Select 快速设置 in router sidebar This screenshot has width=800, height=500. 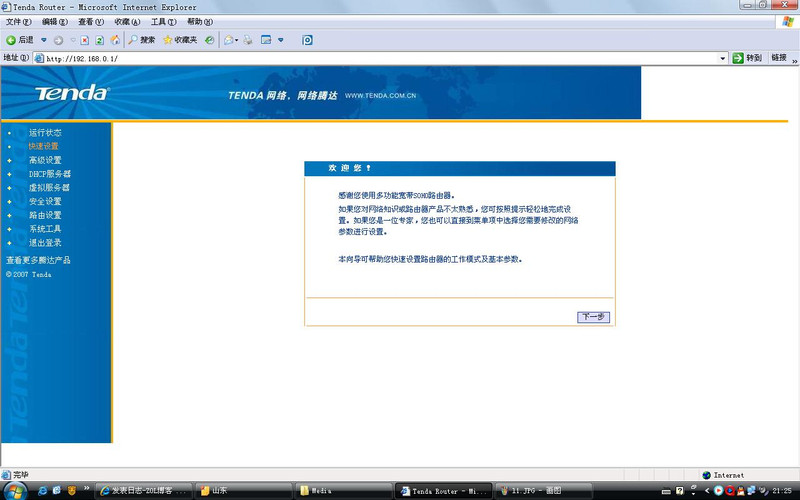click(43, 146)
